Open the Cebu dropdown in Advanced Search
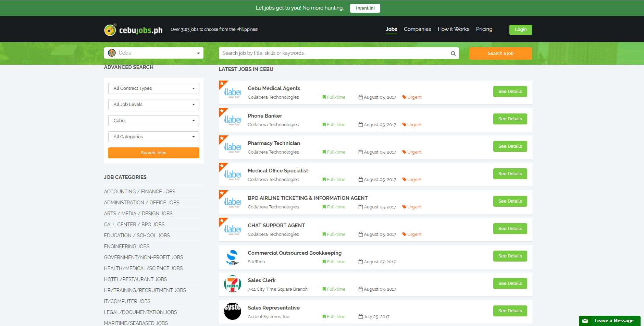This screenshot has width=644, height=326. click(154, 121)
